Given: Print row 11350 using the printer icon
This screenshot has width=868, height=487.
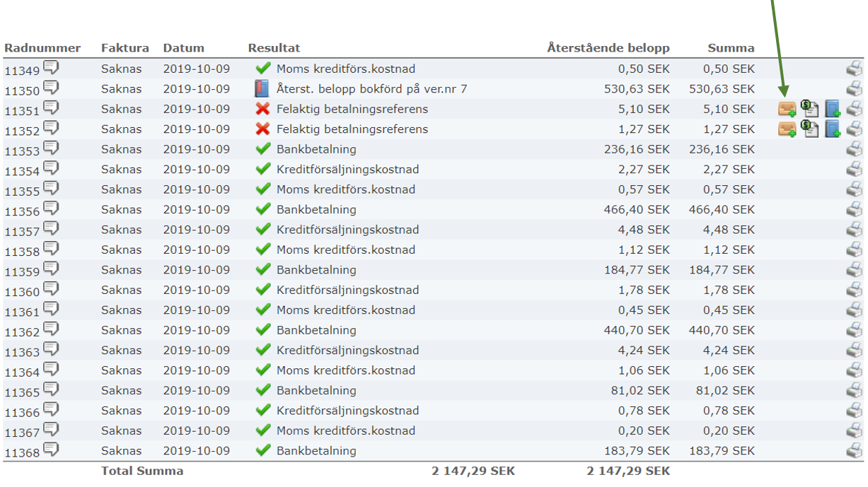Looking at the screenshot, I should click(855, 89).
